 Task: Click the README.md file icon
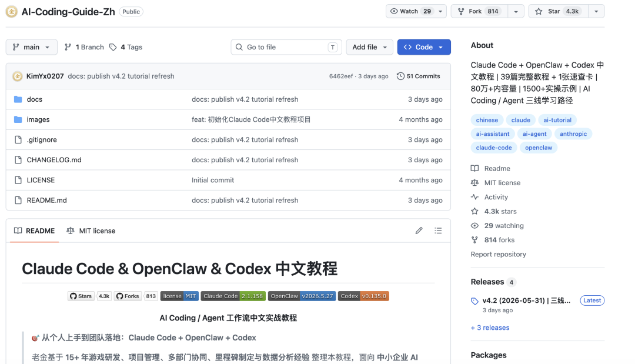(18, 200)
